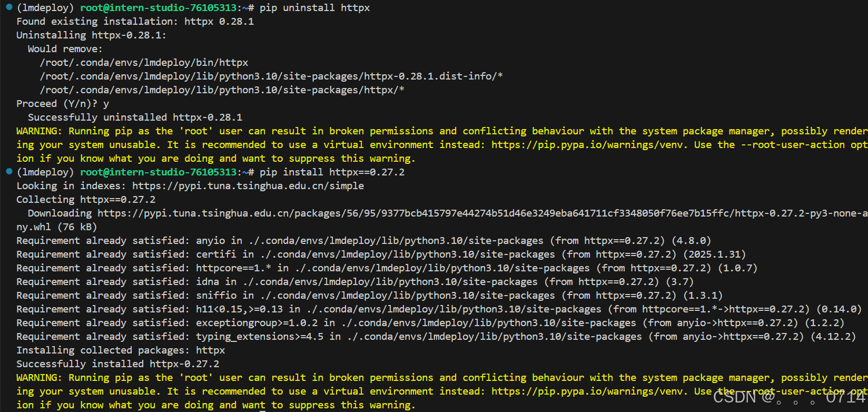Open the pip.pypa.io venv warning link in first warning
This screenshot has height=412, width=868.
[589, 144]
